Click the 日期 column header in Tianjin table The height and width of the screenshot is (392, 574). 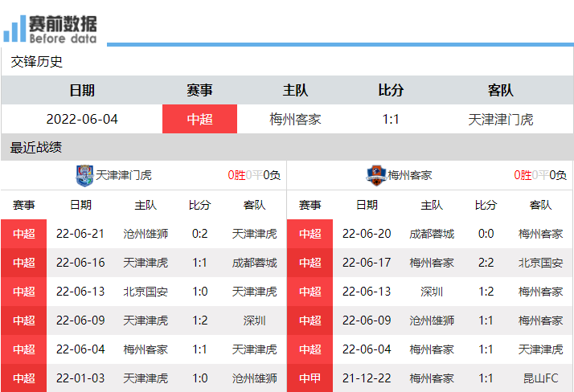pyautogui.click(x=80, y=205)
